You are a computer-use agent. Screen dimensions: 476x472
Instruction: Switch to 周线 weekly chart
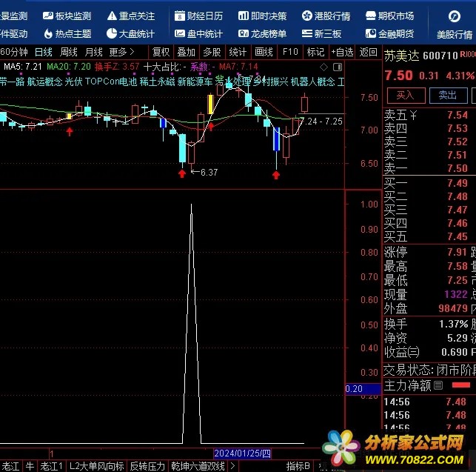coord(69,52)
